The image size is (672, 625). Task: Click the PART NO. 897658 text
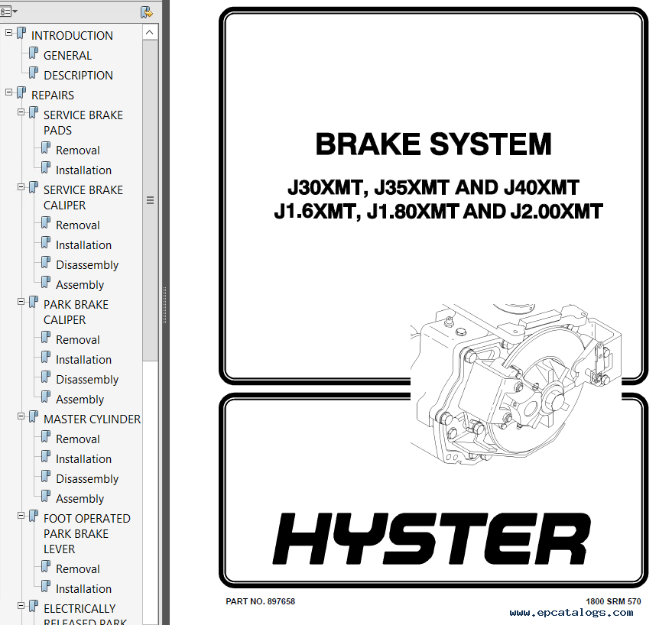pyautogui.click(x=261, y=601)
